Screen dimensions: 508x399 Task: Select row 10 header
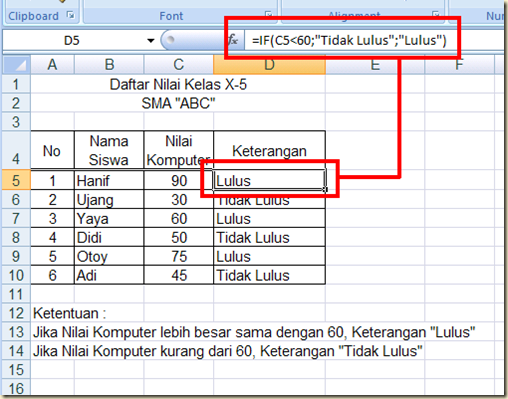[x=16, y=275]
